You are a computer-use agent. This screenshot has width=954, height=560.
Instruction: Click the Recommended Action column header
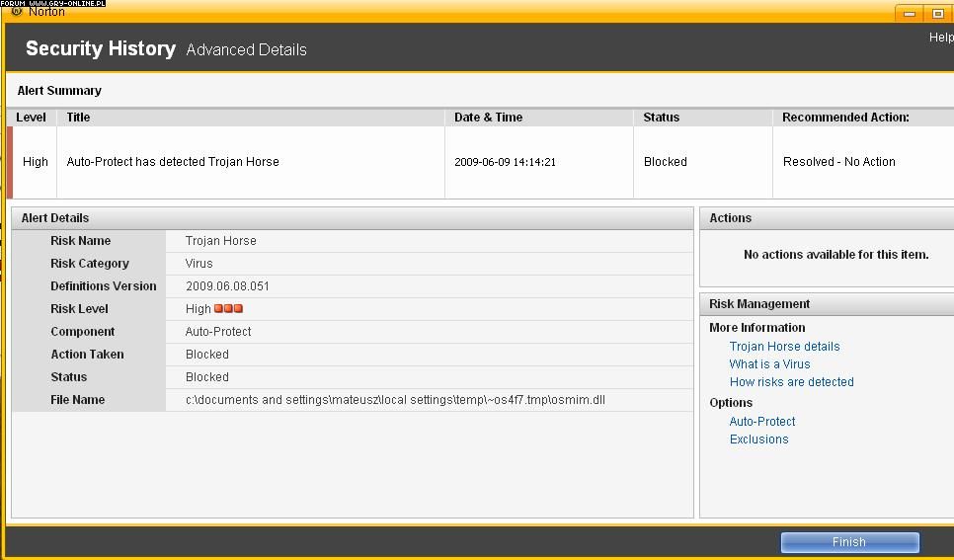pyautogui.click(x=844, y=118)
